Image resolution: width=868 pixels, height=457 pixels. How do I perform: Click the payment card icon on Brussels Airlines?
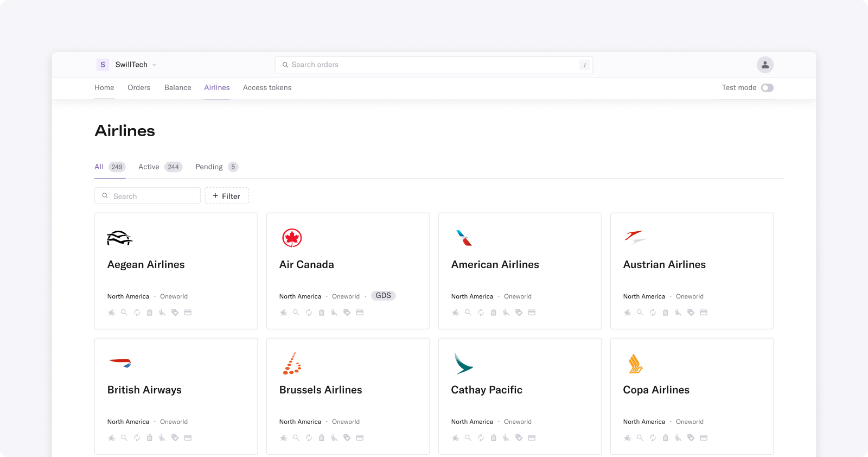pyautogui.click(x=360, y=438)
